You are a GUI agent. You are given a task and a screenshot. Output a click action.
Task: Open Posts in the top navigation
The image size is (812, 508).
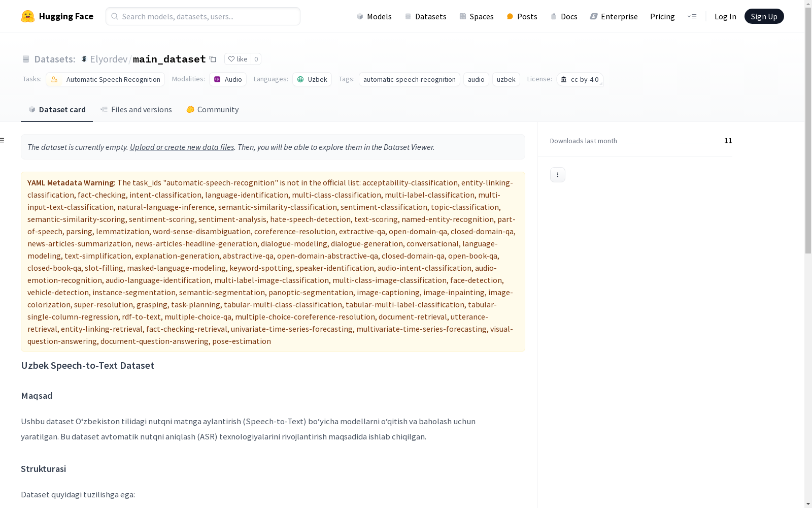pos(522,16)
